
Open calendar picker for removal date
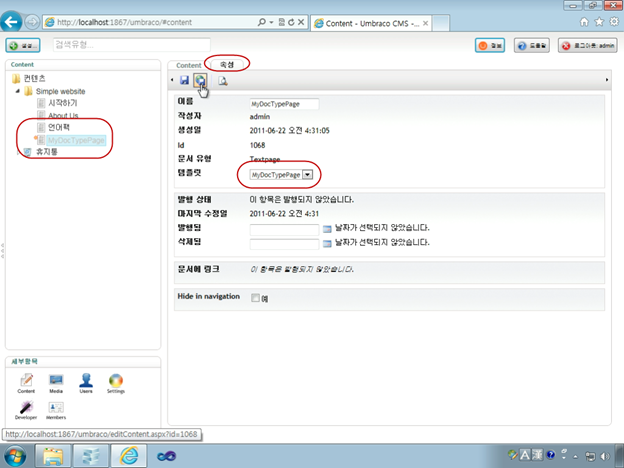(x=327, y=244)
